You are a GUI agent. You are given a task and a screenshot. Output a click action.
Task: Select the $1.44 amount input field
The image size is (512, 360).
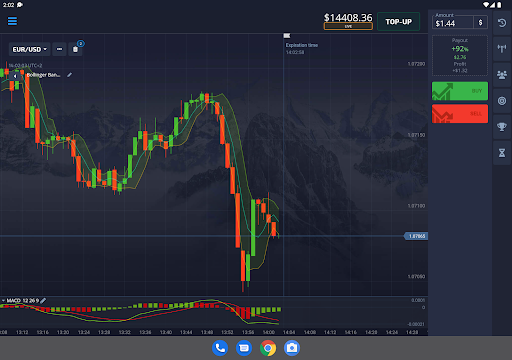tap(453, 23)
